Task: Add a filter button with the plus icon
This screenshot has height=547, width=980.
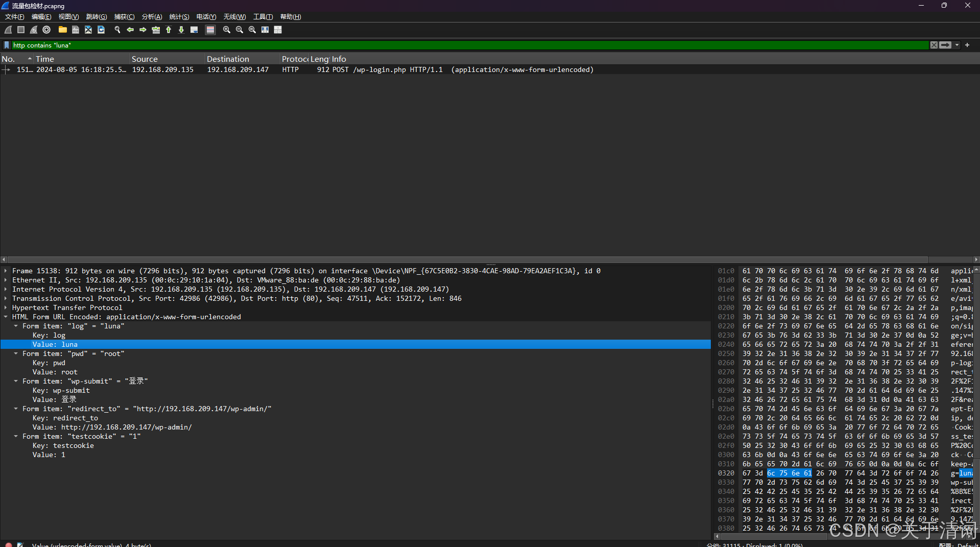Action: click(967, 45)
